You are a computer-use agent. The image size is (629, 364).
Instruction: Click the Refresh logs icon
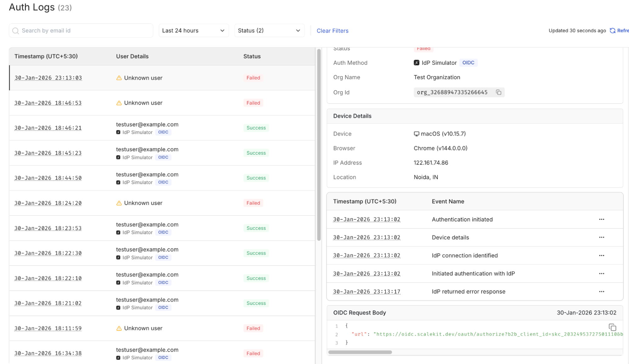[613, 30]
